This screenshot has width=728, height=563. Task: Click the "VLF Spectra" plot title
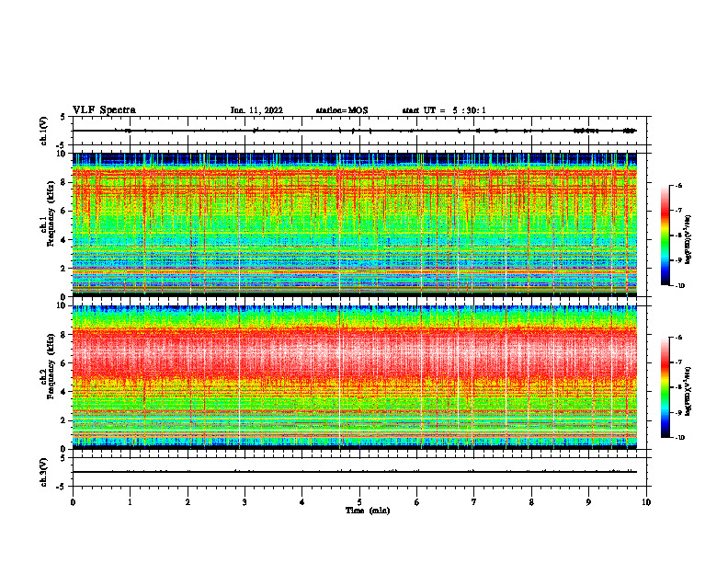104,110
